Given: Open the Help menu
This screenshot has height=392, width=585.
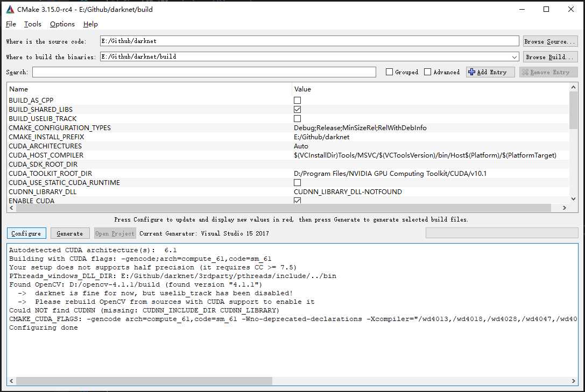Looking at the screenshot, I should tap(90, 24).
